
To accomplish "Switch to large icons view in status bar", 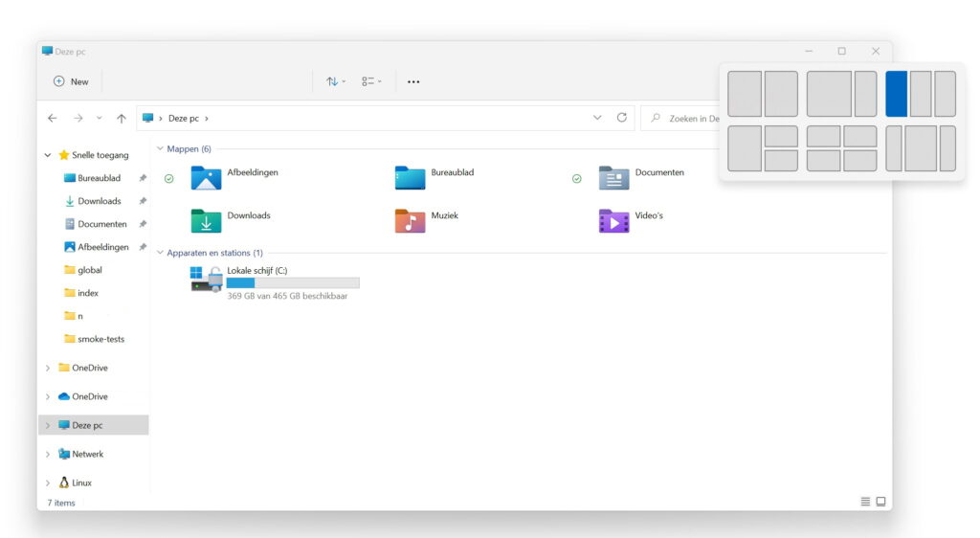I will (880, 502).
